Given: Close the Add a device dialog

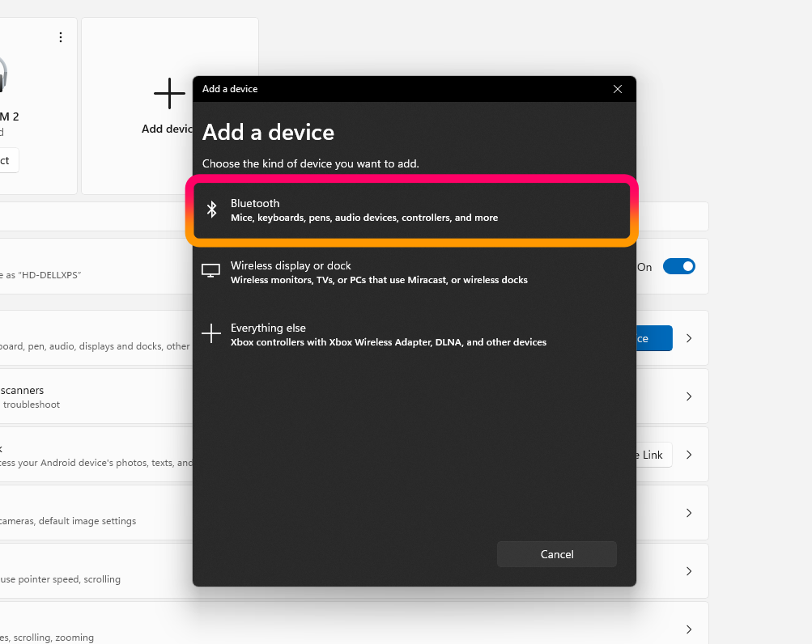Looking at the screenshot, I should pyautogui.click(x=617, y=89).
